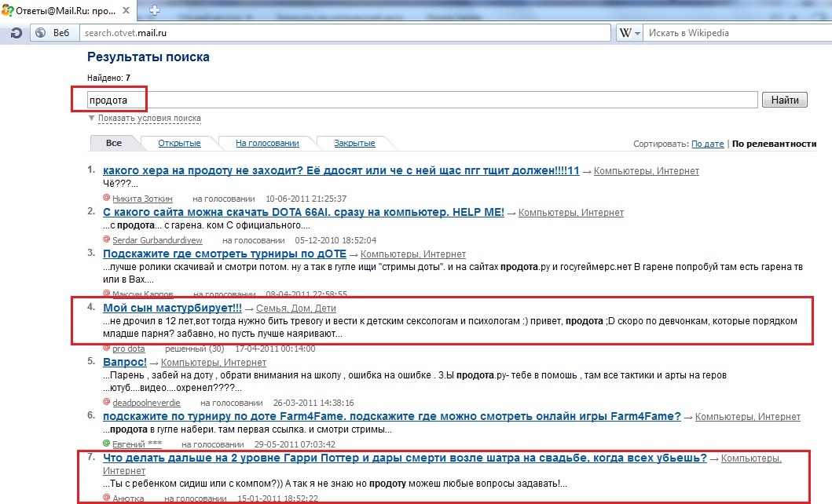Select the Закрытые tab
832x504 pixels.
[x=354, y=143]
